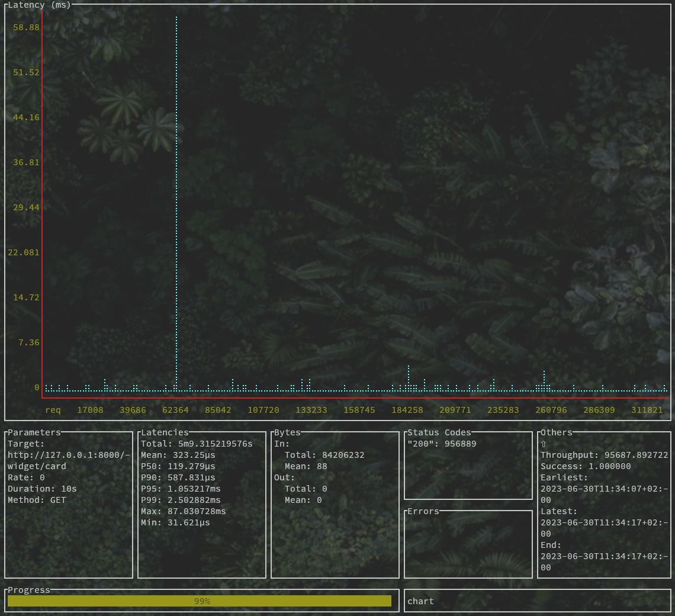675x616 pixels.
Task: Click the Progress panel title
Action: pyautogui.click(x=29, y=590)
